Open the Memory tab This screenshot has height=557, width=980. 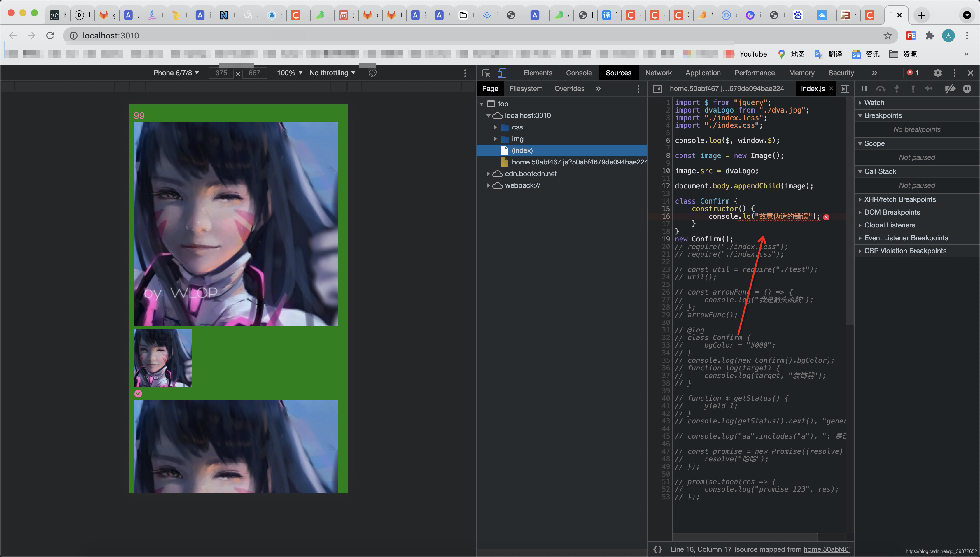[x=801, y=73]
